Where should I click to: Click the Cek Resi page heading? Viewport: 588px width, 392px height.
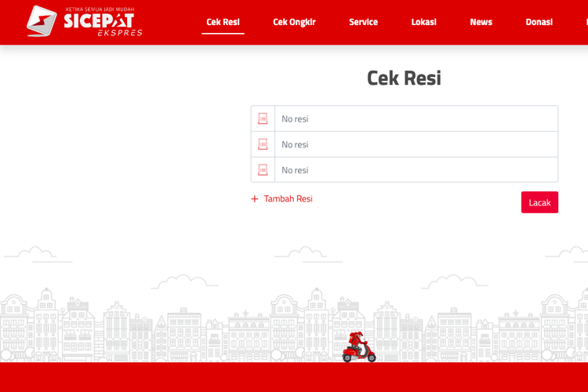[404, 78]
